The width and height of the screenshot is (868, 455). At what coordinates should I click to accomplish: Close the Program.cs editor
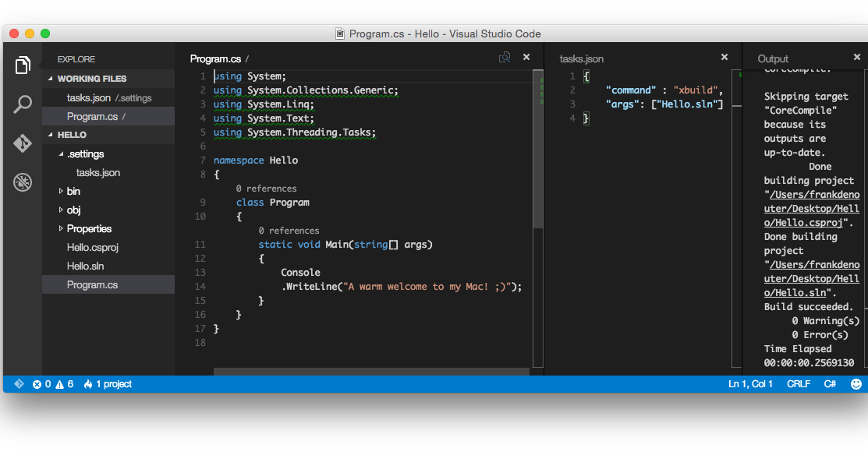(526, 57)
